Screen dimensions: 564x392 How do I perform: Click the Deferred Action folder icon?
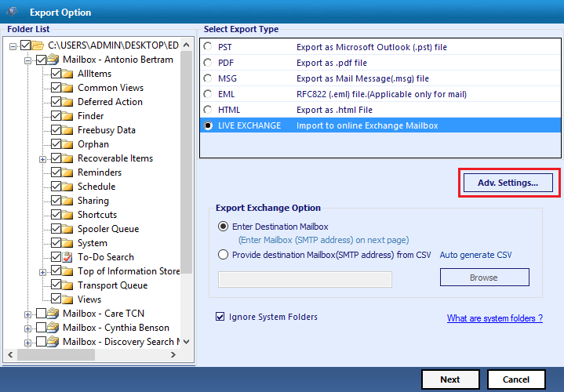(x=67, y=102)
